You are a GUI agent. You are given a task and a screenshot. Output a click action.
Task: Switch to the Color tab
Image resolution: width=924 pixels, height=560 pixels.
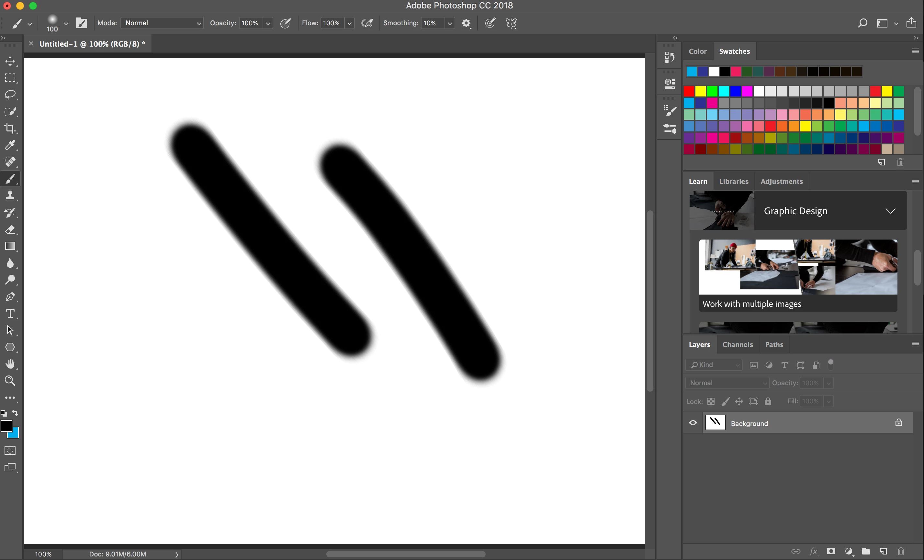tap(697, 51)
